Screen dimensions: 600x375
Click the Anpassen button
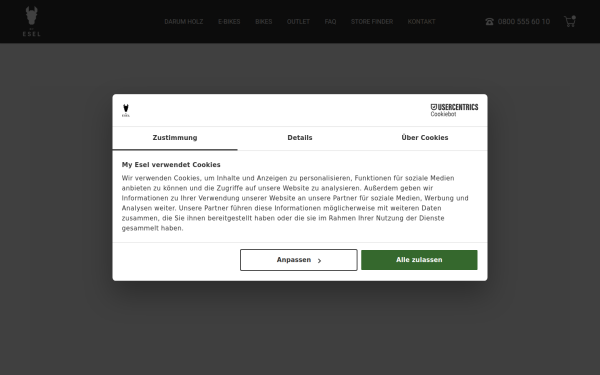pos(299,260)
